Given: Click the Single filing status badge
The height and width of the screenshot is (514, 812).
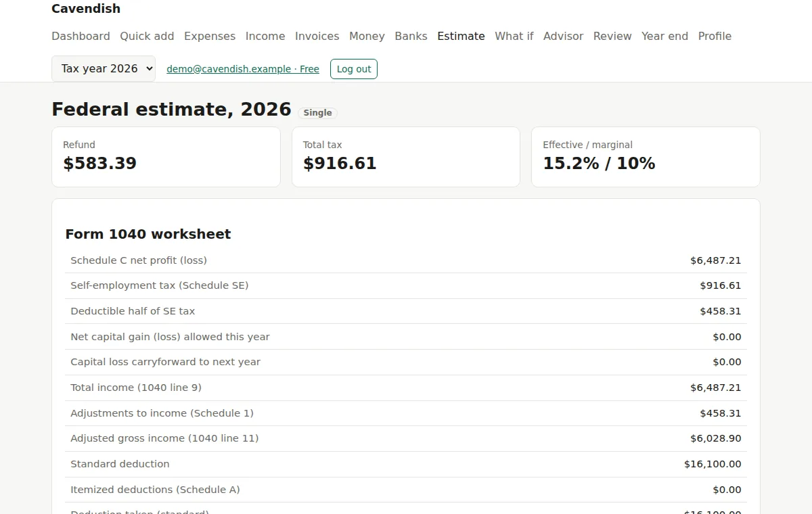Looking at the screenshot, I should tap(317, 113).
